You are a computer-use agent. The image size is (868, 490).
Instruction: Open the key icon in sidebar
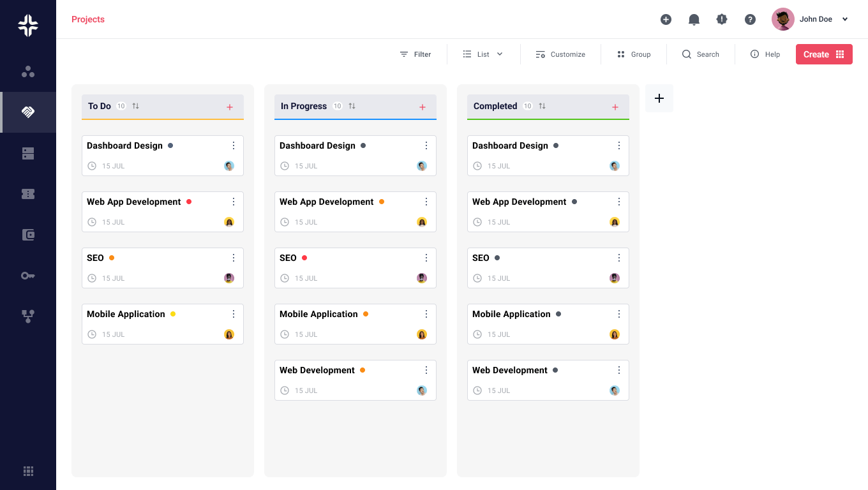28,276
